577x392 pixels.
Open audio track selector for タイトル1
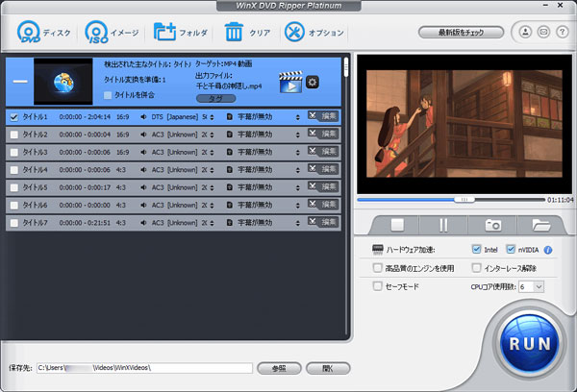tap(212, 117)
